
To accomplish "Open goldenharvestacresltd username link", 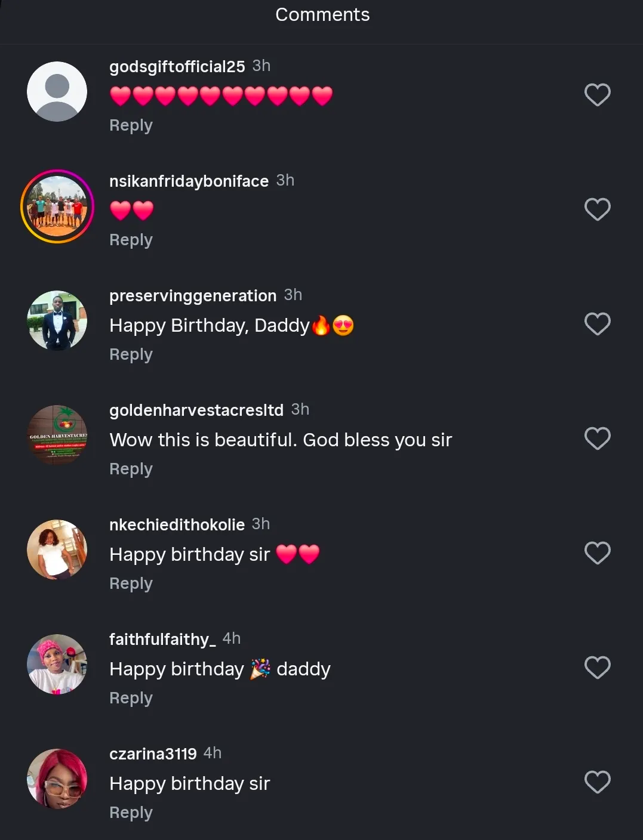I will coord(196,410).
